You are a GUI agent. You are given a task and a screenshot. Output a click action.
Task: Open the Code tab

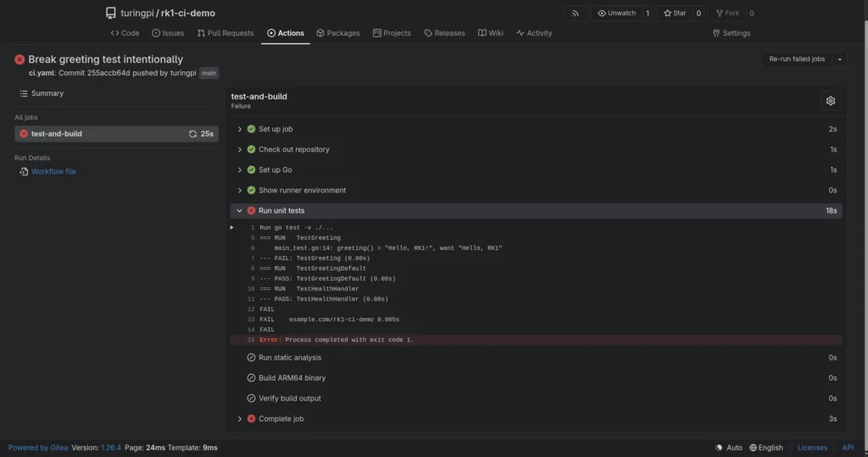(125, 33)
